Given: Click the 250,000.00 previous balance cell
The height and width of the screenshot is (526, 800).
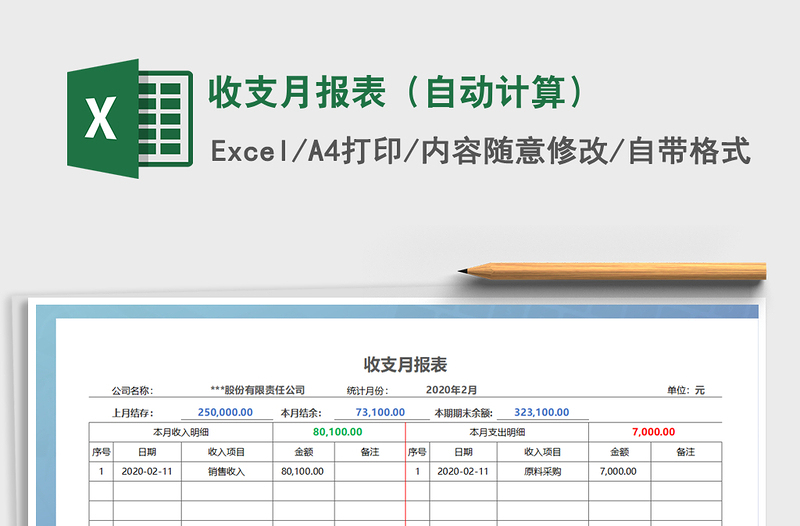Looking at the screenshot, I should 225,412.
